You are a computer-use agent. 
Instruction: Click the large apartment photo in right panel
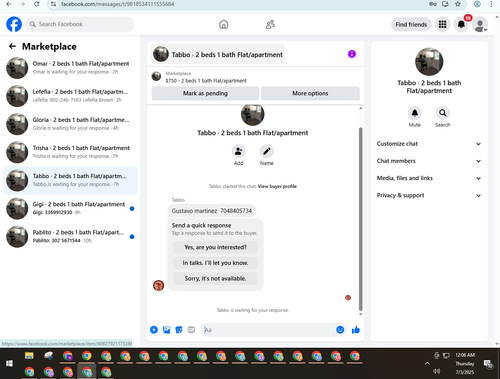(429, 62)
